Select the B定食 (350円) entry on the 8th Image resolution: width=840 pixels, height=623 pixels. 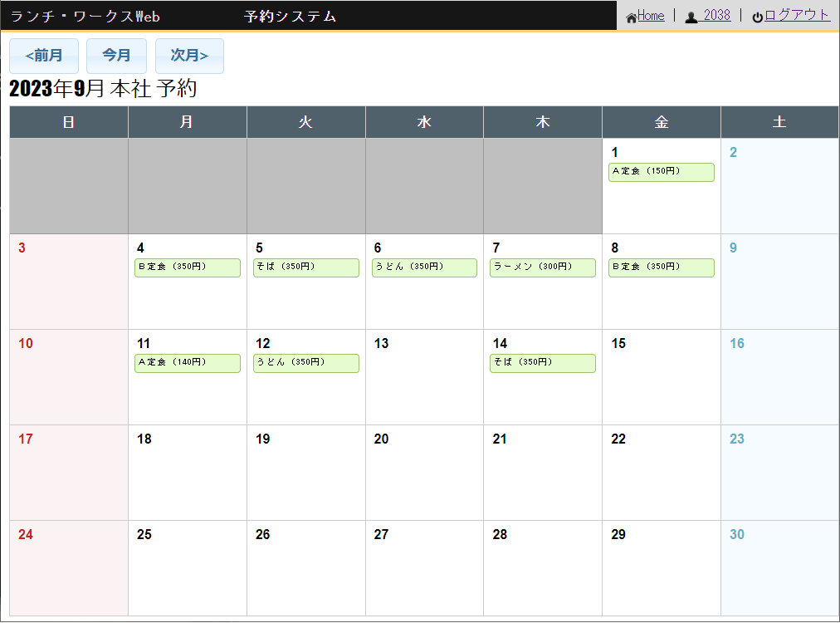point(661,267)
